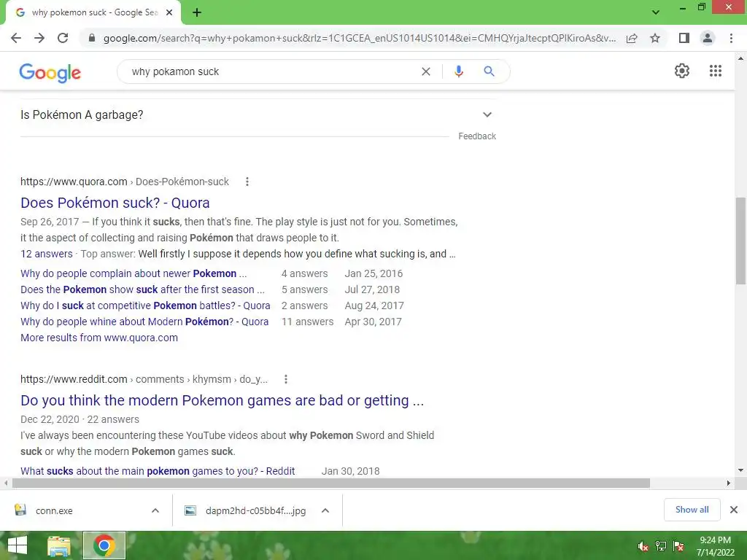
Task: Open the '12 answers' link
Action: coord(46,254)
